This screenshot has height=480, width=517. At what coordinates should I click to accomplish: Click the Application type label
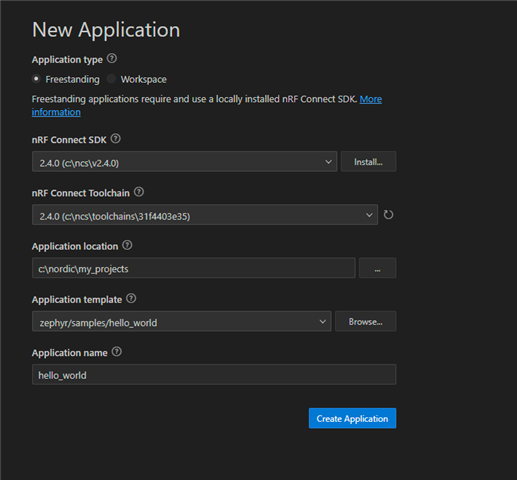pos(67,60)
